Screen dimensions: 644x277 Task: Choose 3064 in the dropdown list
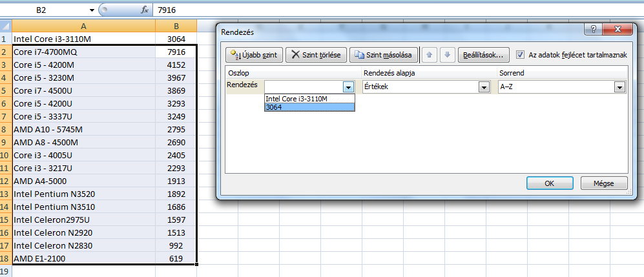[309, 107]
